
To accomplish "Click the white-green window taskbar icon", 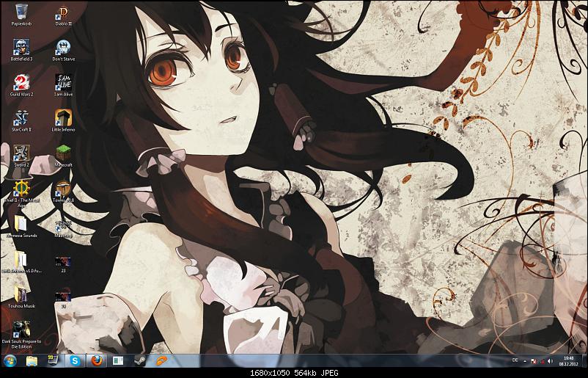I will (118, 361).
